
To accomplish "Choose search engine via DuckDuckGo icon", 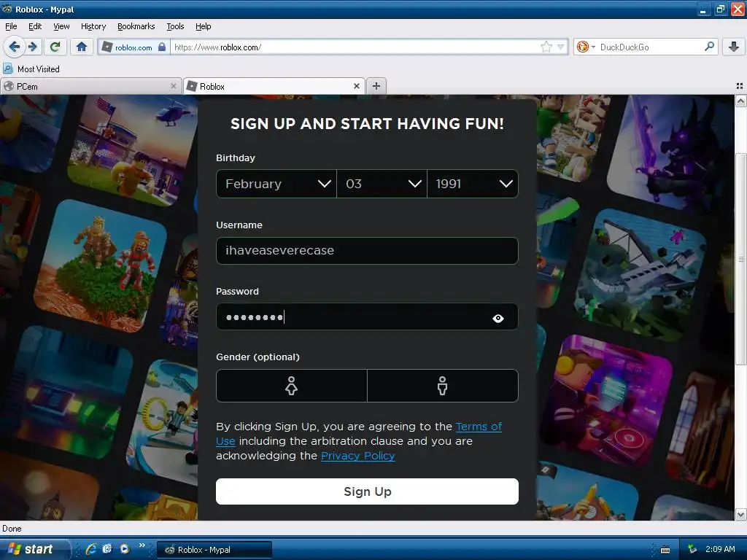I will (585, 47).
